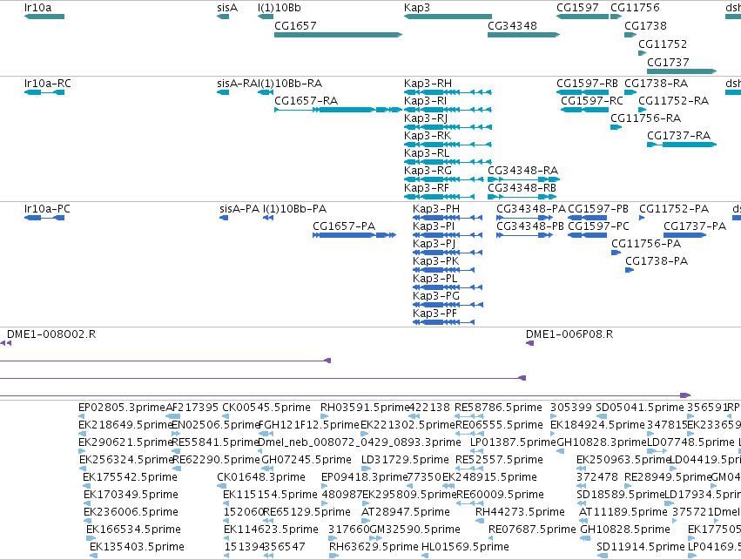Image resolution: width=741 pixels, height=560 pixels.
Task: Select the CG1737-RA transcript label
Action: (678, 136)
